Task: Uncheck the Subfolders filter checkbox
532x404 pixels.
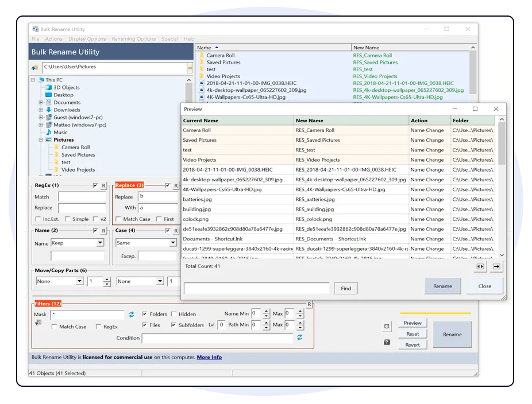Action: tap(172, 325)
